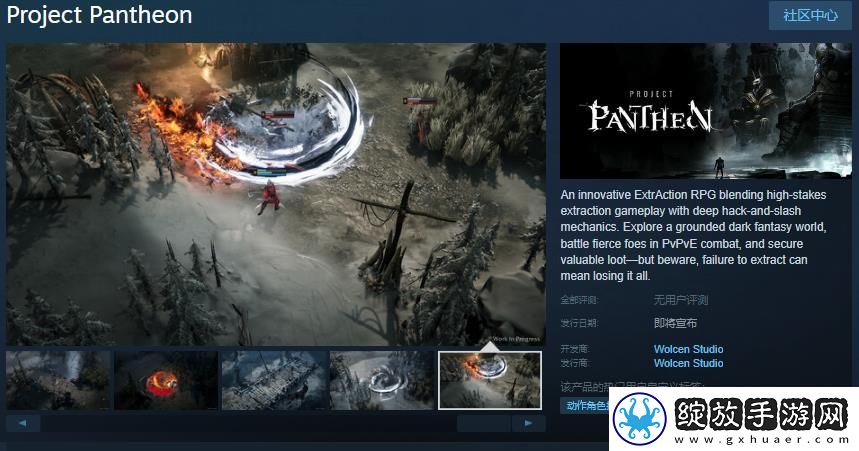Viewport: 859px width, 451px height.
Task: Select the highlighted fifth fire-and-slash thumbnail
Action: coord(490,380)
